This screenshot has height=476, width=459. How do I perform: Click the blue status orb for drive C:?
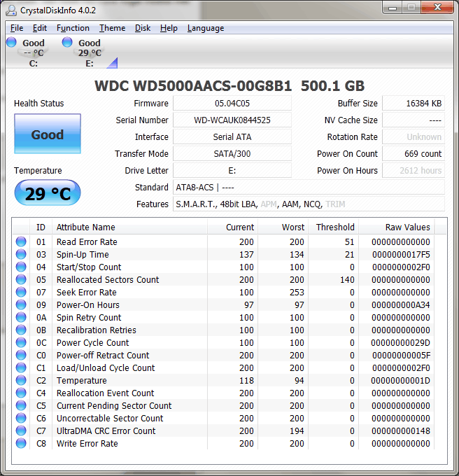click(x=11, y=42)
